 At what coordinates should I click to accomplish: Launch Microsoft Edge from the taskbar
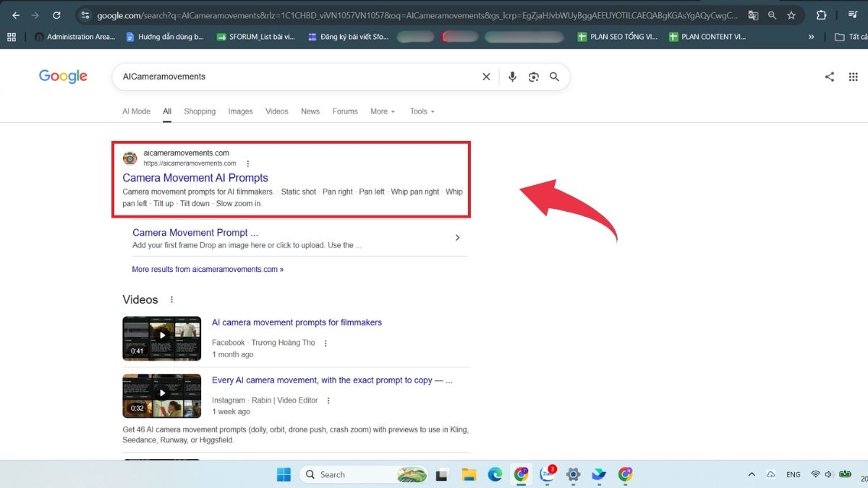(495, 474)
